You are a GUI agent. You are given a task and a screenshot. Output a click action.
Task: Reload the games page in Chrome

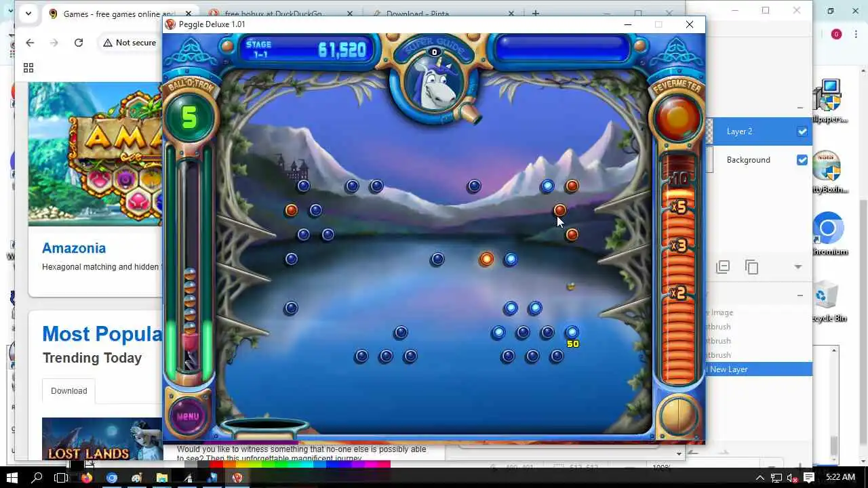pyautogui.click(x=79, y=43)
